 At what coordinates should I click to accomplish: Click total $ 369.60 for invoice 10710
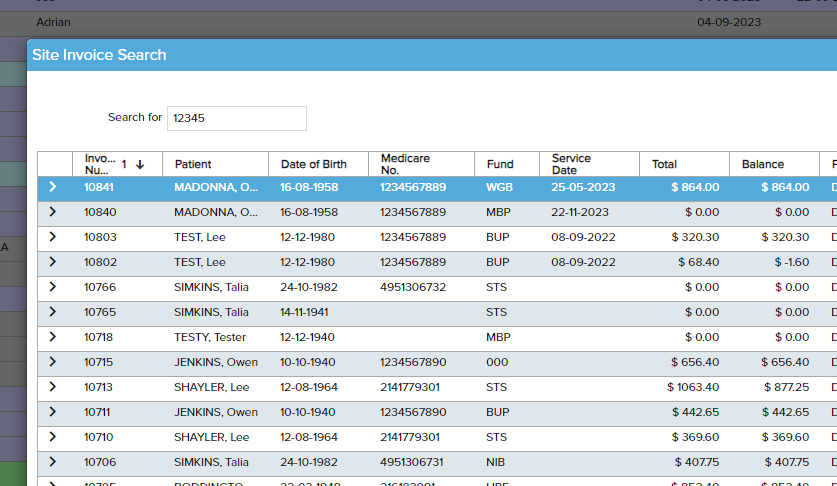point(695,437)
